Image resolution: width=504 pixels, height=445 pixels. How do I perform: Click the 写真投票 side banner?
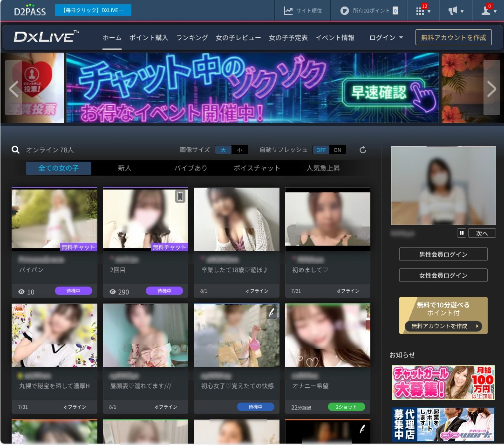pyautogui.click(x=32, y=88)
